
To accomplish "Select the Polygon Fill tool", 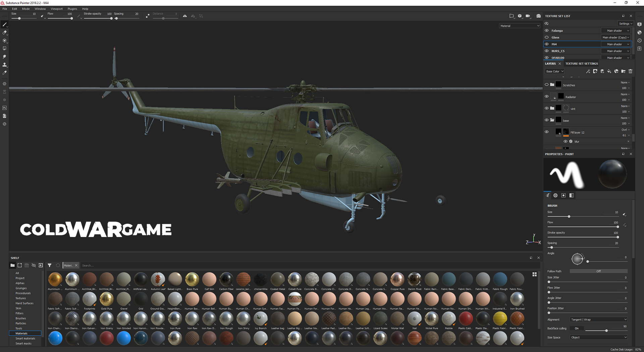I will click(x=4, y=49).
